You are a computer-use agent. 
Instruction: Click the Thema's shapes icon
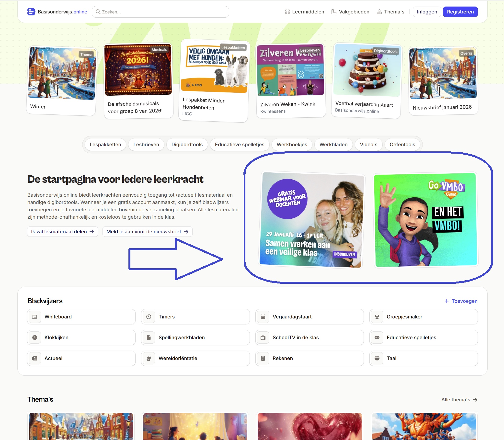click(x=379, y=12)
